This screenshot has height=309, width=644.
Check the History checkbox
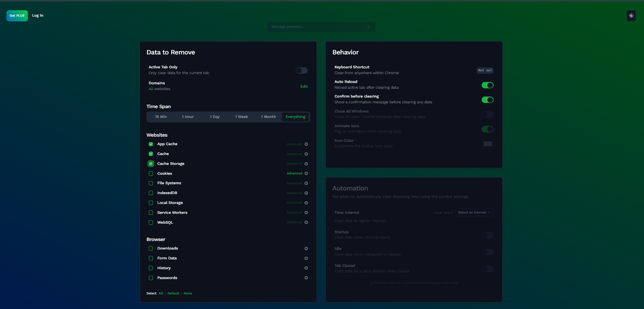click(x=151, y=268)
